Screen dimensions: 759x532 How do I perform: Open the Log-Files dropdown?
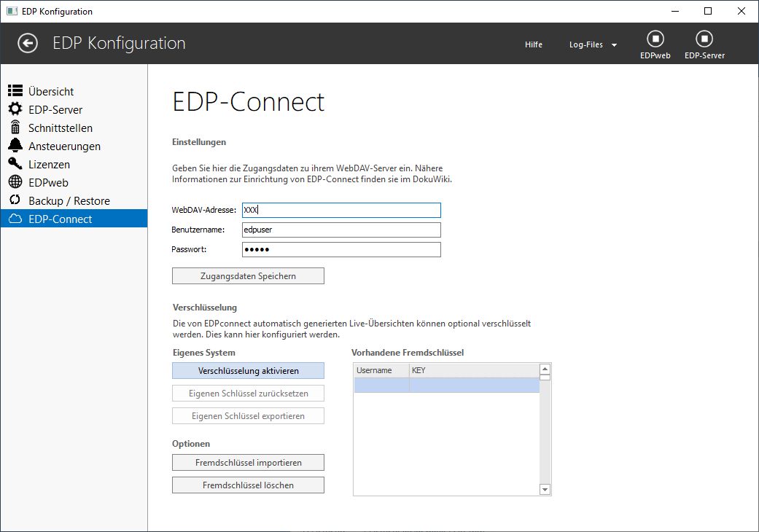593,44
